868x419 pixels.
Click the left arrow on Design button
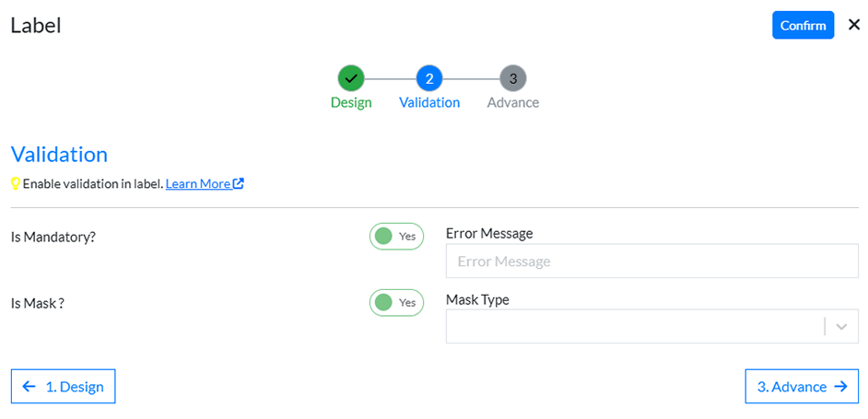pyautogui.click(x=29, y=387)
